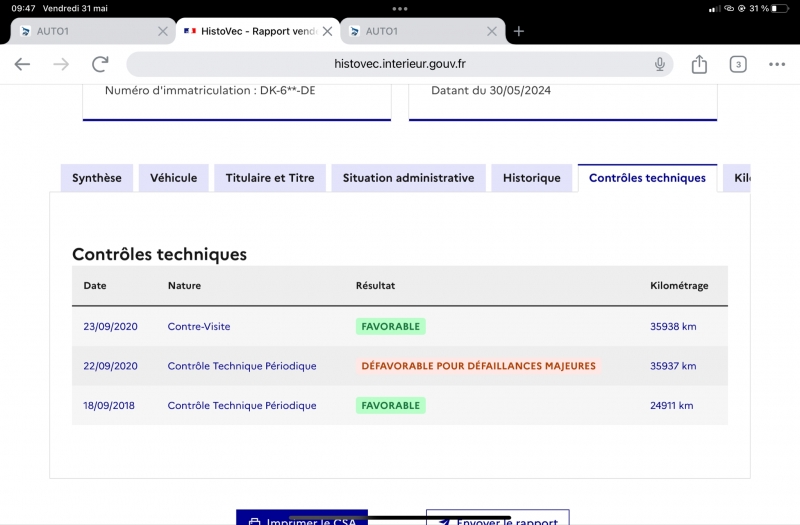Click the Kilométrage column header
Screen dimensions: 800x525
point(679,286)
